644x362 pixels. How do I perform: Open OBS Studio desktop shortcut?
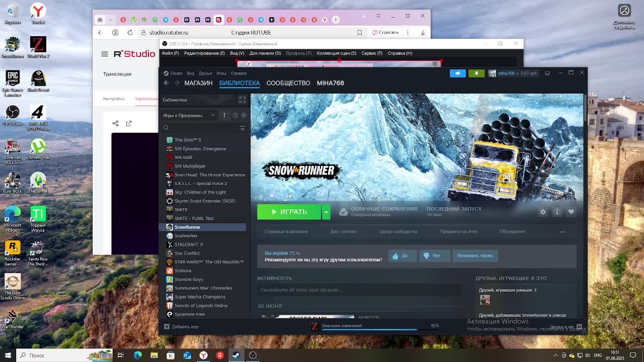coord(13,115)
